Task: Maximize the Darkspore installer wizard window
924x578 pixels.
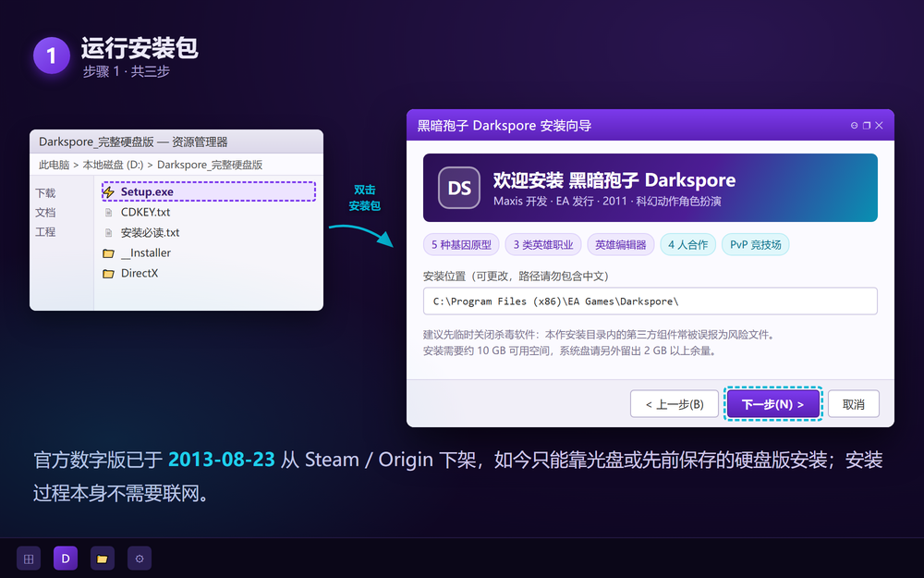Action: [867, 126]
